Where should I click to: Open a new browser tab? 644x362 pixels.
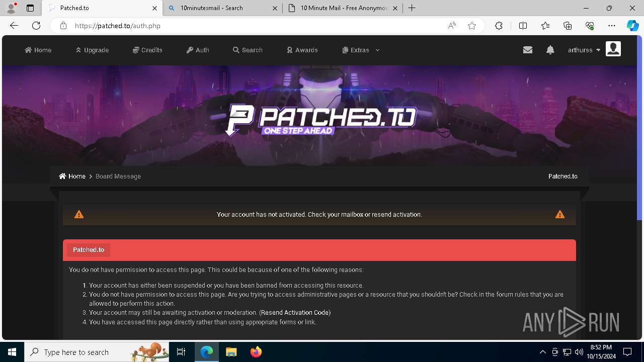click(412, 8)
